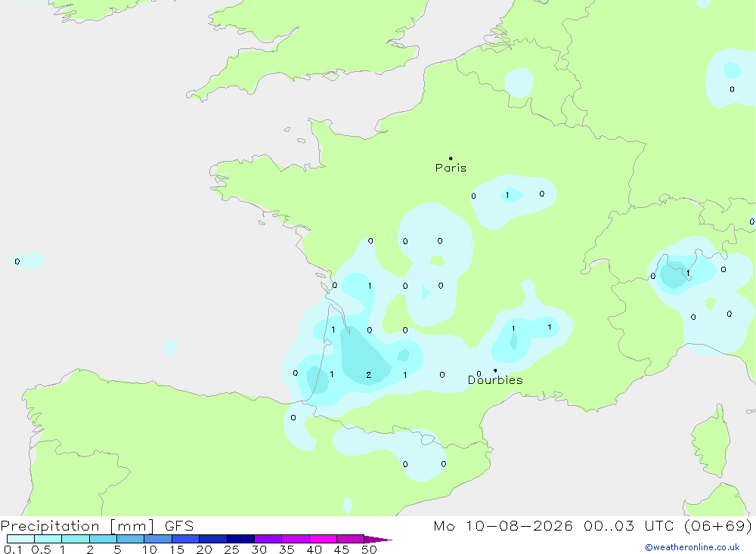Click the Paris city label

[451, 168]
